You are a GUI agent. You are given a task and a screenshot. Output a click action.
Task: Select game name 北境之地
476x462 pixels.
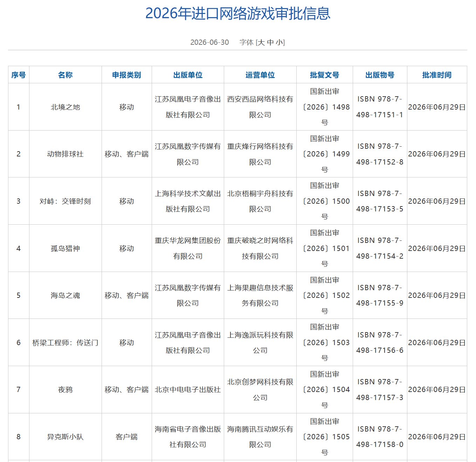tap(65, 107)
